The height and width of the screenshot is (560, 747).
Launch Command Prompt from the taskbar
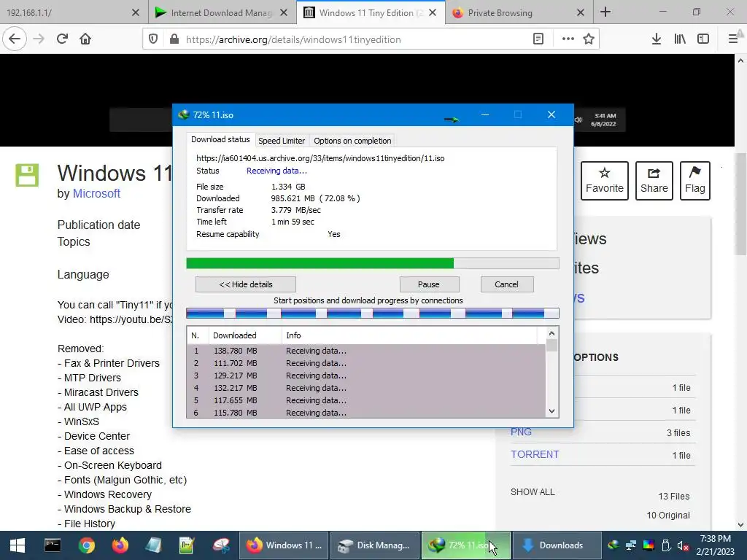[x=53, y=545]
